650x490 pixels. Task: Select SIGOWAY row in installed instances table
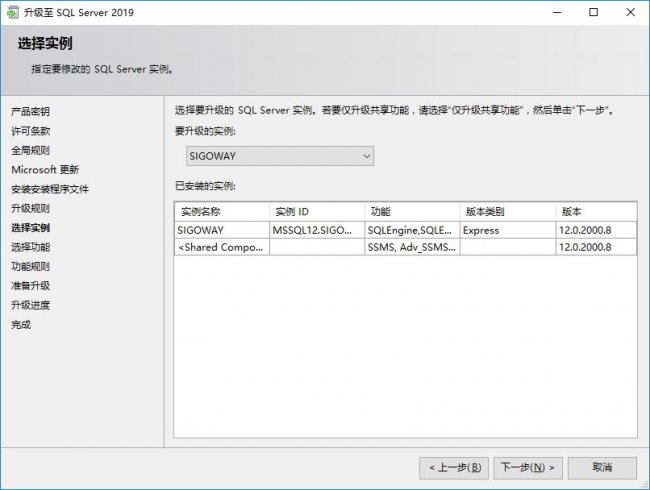[x=405, y=230]
